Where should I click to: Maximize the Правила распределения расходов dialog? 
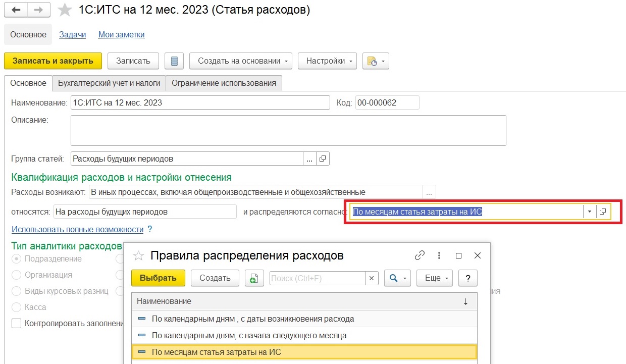tap(458, 256)
